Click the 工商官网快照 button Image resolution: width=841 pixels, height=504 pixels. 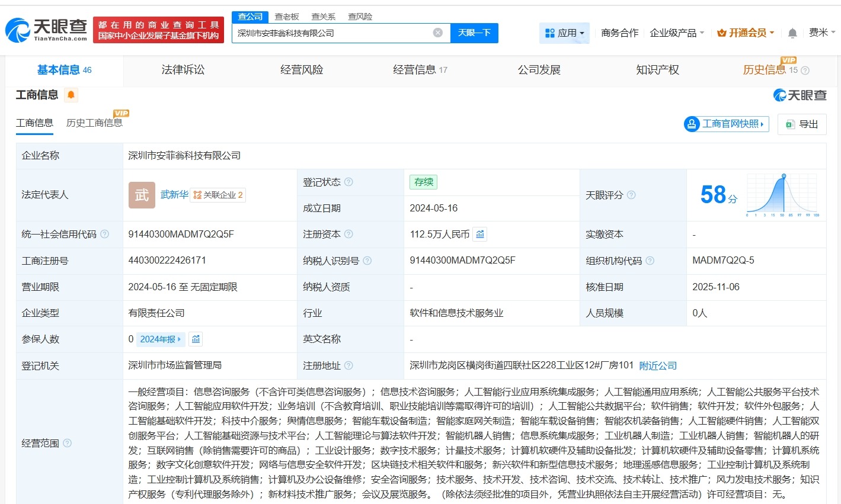pos(725,124)
